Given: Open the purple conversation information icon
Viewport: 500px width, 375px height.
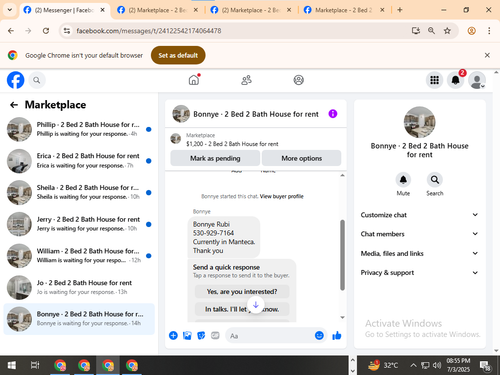Looking at the screenshot, I should click(333, 114).
